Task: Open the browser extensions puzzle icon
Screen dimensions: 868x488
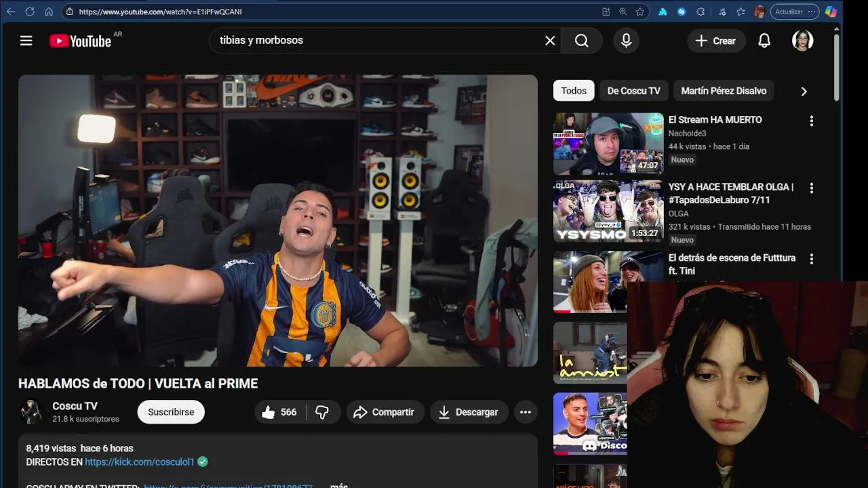Action: point(701,12)
